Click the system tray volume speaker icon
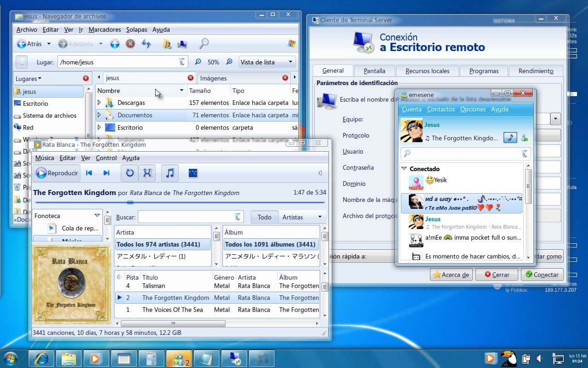This screenshot has width=588, height=368. pyautogui.click(x=539, y=358)
